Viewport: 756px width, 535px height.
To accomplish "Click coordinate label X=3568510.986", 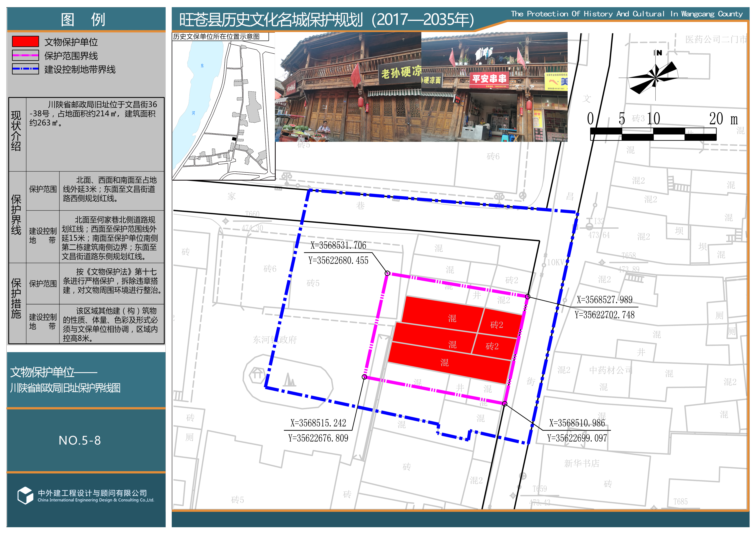I will tap(577, 423).
